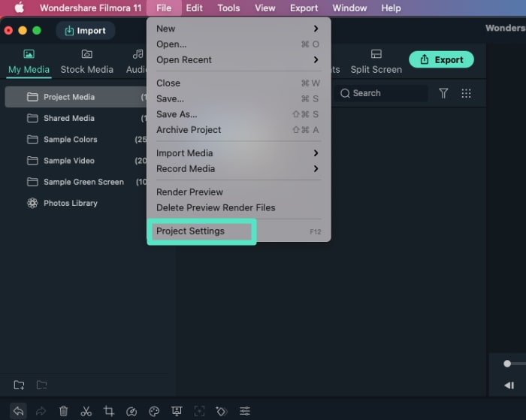Open the Wondershare Filmora 11 app menu

pyautogui.click(x=91, y=8)
